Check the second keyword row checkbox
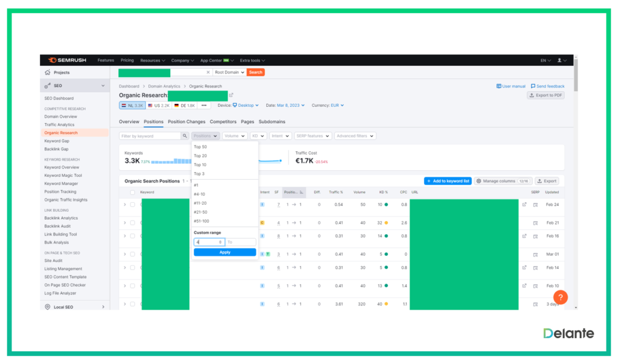The width and height of the screenshot is (618, 364). tap(132, 223)
